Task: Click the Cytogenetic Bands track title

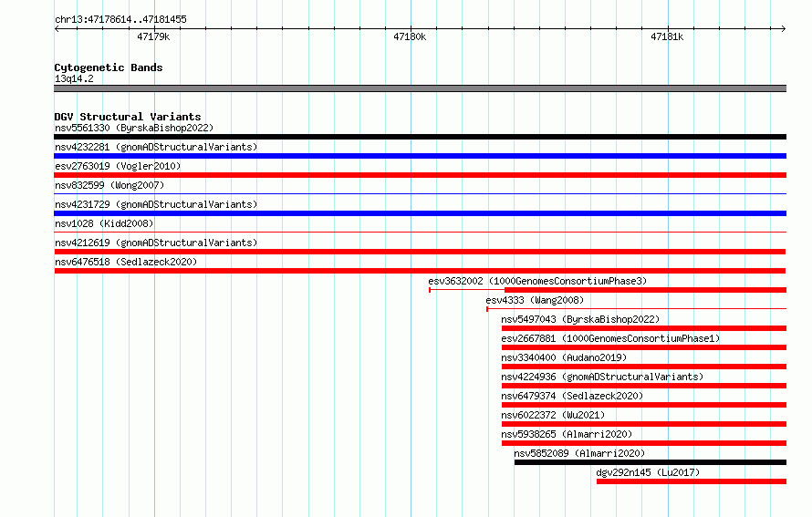Action: point(109,67)
